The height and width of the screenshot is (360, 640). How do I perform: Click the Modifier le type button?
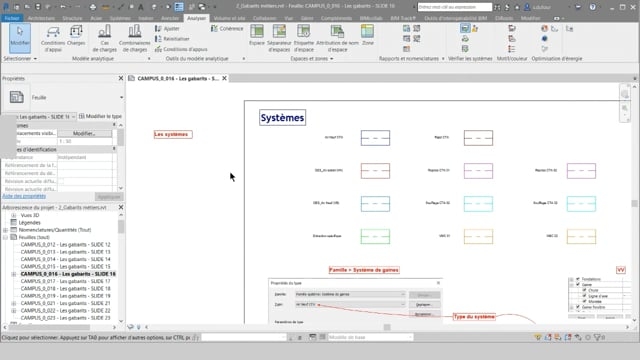[100, 116]
